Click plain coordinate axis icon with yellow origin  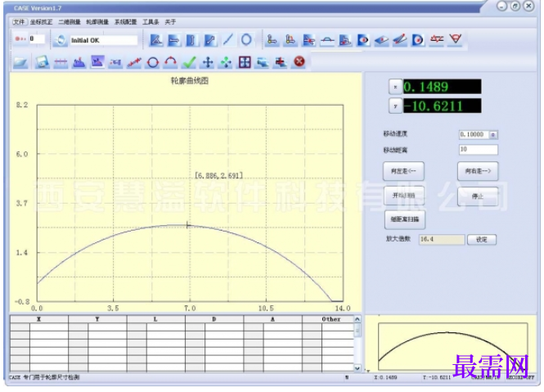[272, 40]
